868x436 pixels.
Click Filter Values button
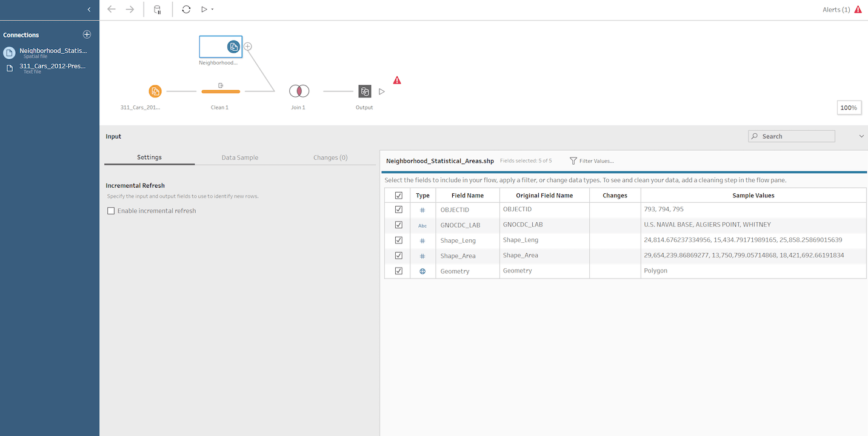[592, 161]
